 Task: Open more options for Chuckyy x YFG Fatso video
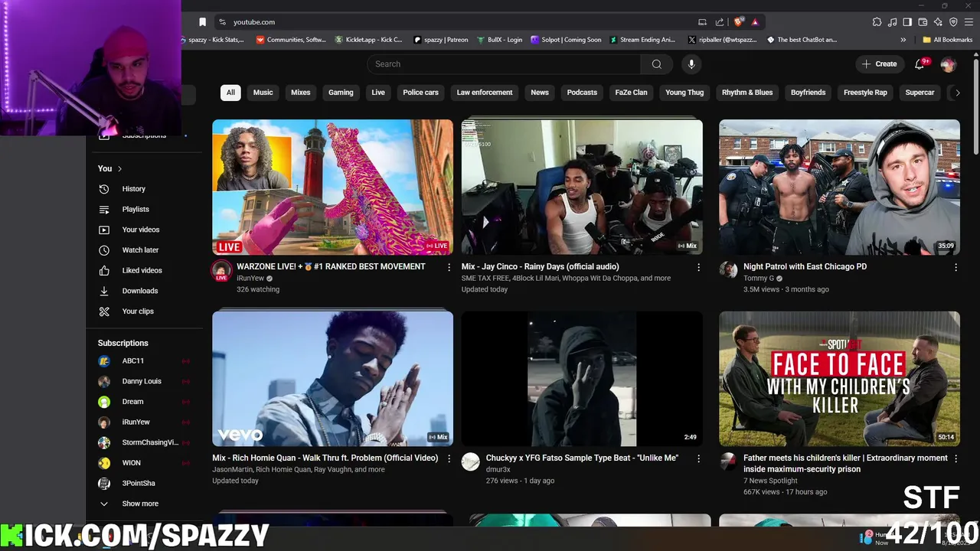click(x=698, y=458)
